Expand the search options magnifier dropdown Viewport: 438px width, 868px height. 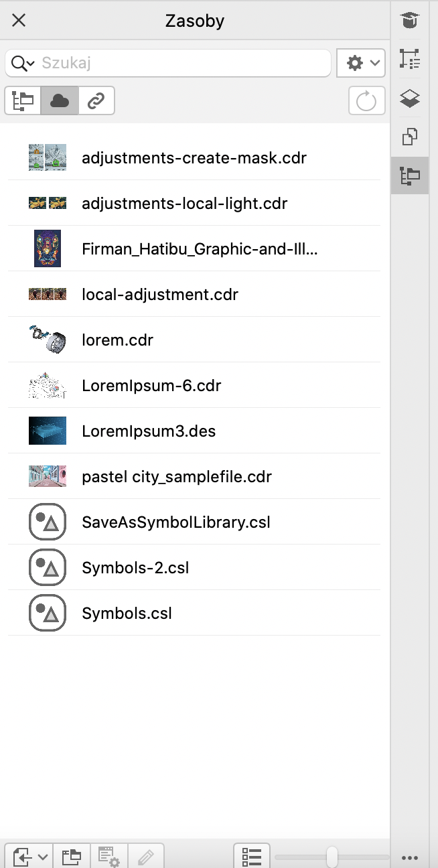pos(23,63)
